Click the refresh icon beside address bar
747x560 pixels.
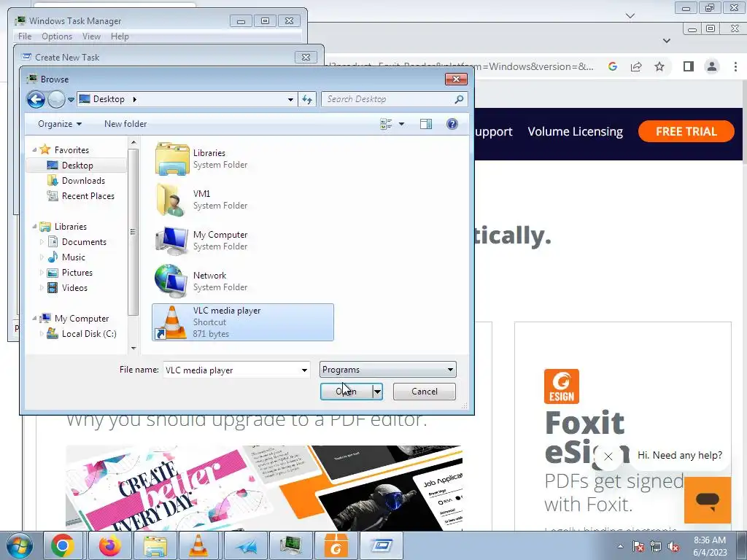tap(307, 99)
